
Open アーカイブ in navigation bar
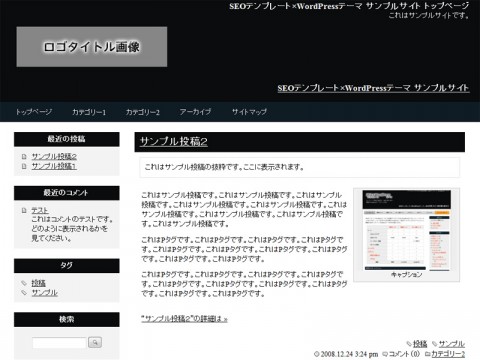pos(195,112)
